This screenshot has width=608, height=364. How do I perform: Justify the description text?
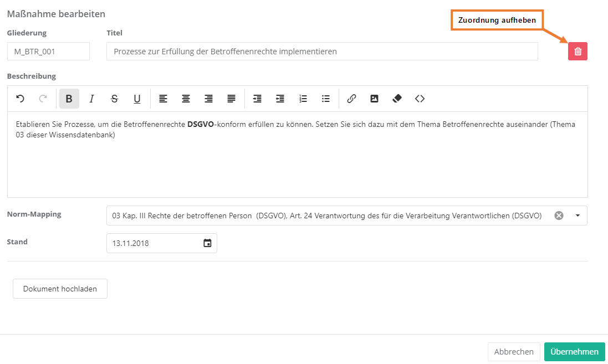[x=231, y=99]
